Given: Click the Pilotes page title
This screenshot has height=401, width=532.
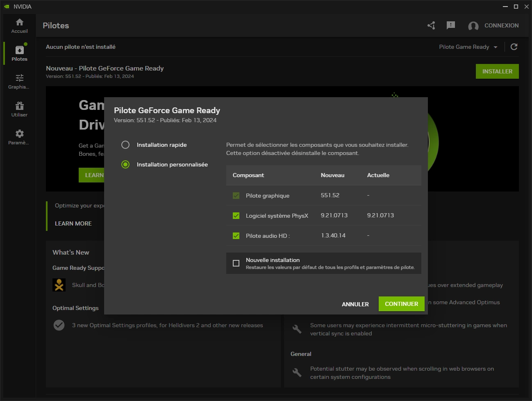Looking at the screenshot, I should click(x=56, y=25).
